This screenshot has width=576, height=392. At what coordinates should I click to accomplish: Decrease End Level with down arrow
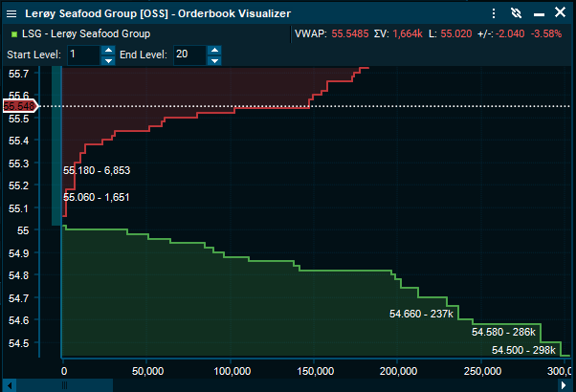tap(214, 60)
